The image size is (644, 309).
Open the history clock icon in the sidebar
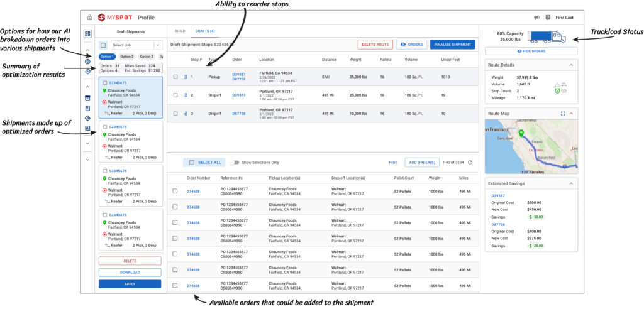point(87,72)
